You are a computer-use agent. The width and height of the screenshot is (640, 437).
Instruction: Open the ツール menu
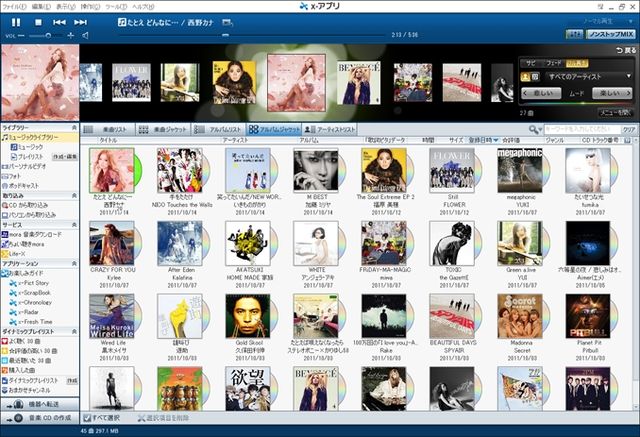click(x=116, y=7)
